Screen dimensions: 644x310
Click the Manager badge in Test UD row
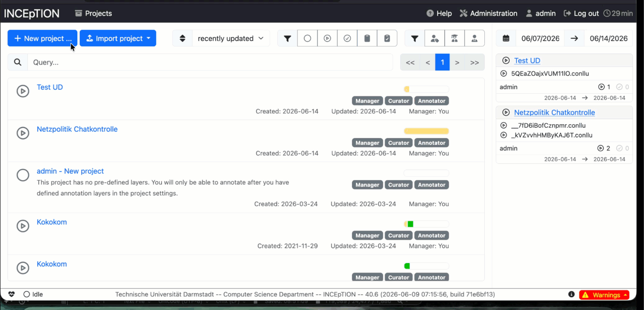tap(367, 101)
